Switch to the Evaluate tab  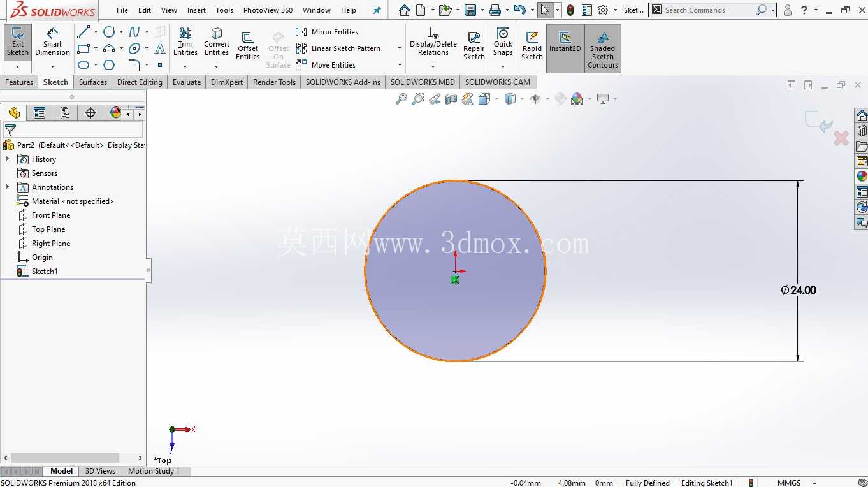tap(187, 82)
